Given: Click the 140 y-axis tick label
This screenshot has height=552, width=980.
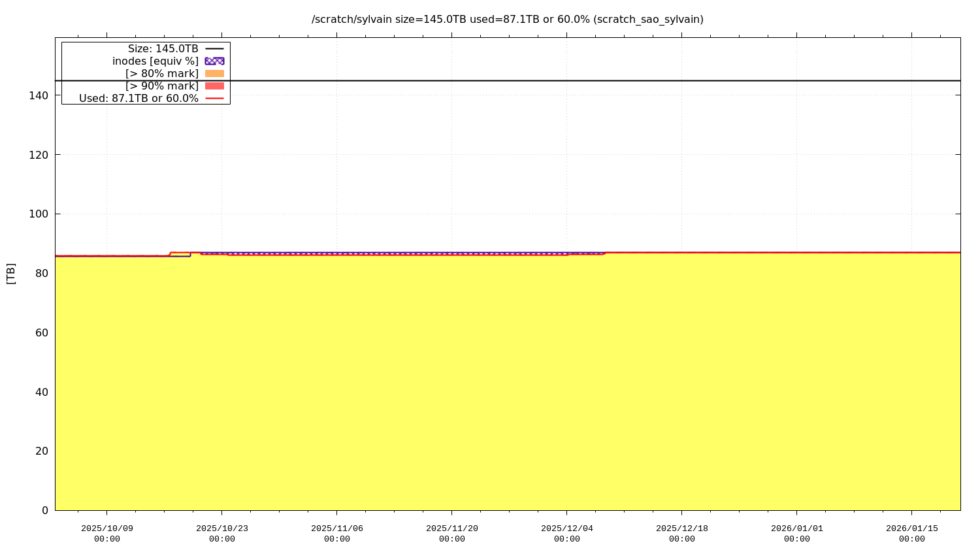Looking at the screenshot, I should (x=40, y=95).
